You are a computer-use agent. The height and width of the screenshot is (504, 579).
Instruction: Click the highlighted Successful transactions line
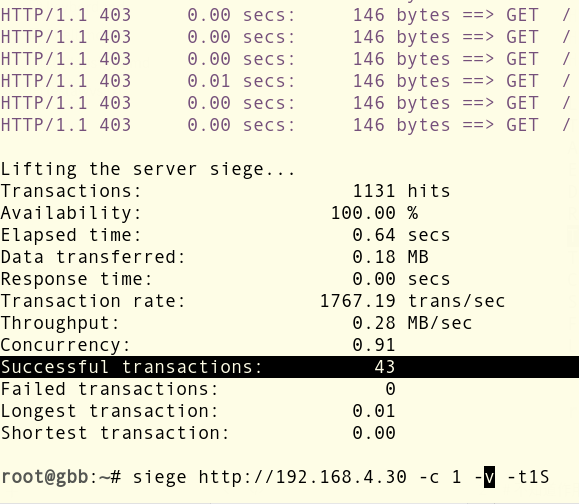point(290,367)
